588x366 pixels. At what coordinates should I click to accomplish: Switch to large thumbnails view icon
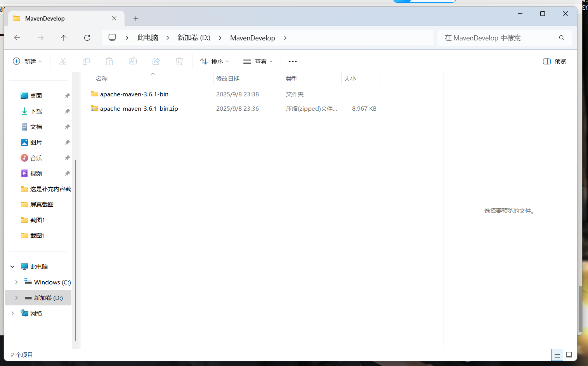click(x=569, y=355)
